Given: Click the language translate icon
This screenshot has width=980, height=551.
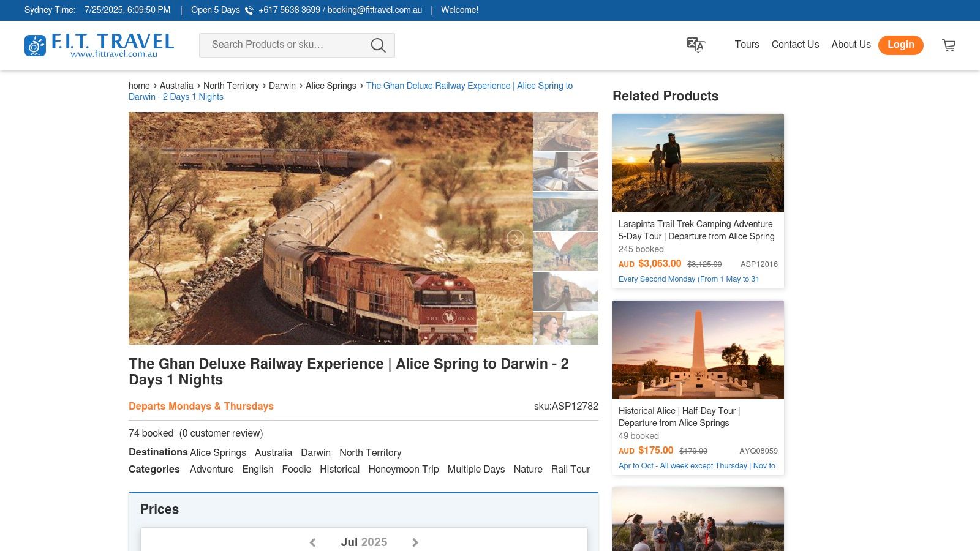Looking at the screenshot, I should tap(695, 45).
